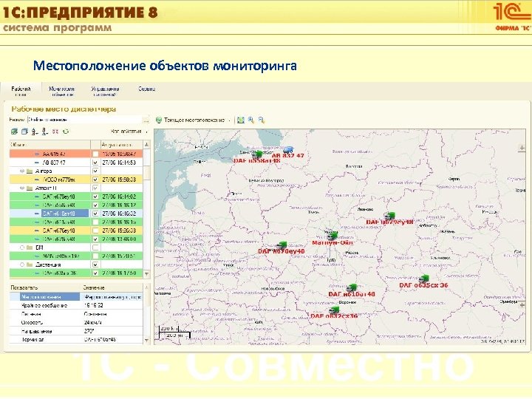Screen dimensions: 532x399
Task: Select the Терминал indicator row
Action: click(x=76, y=339)
